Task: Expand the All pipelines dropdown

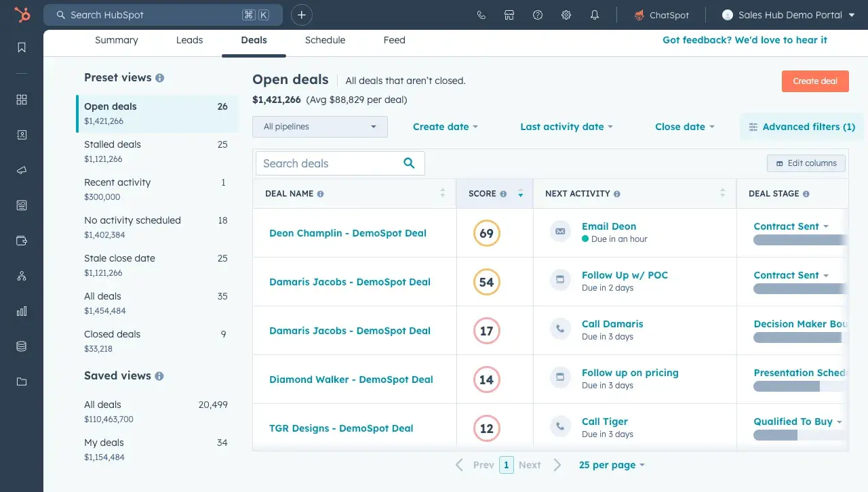Action: (319, 127)
